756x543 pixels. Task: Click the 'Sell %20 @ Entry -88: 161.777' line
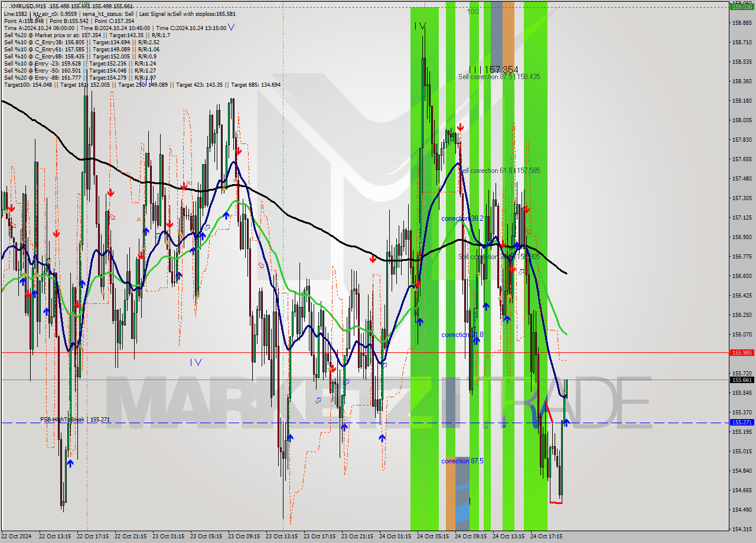point(80,77)
